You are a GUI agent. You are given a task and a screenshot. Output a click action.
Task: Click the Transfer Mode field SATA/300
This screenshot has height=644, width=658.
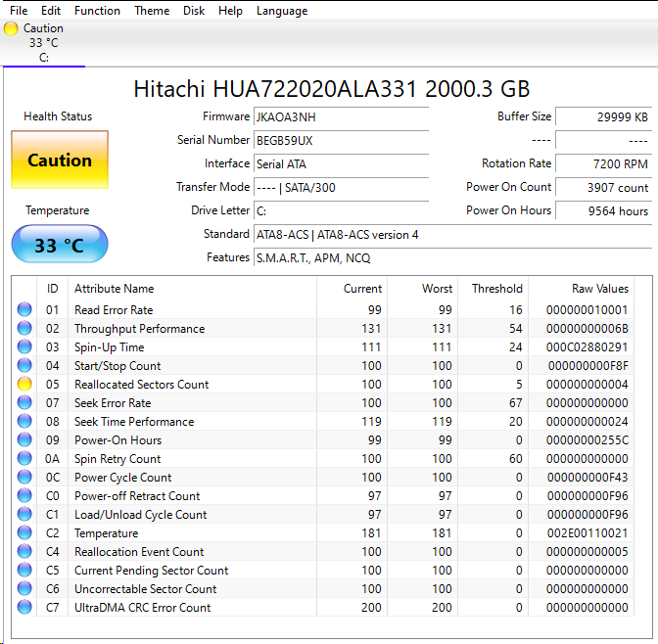[341, 187]
